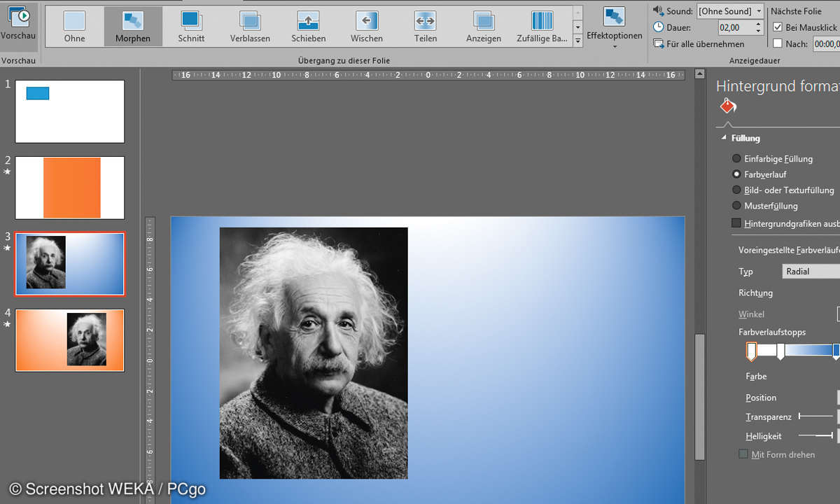Open the Sound dropdown showing Ohne Sound
Image resolution: width=840 pixels, height=504 pixels.
(730, 11)
